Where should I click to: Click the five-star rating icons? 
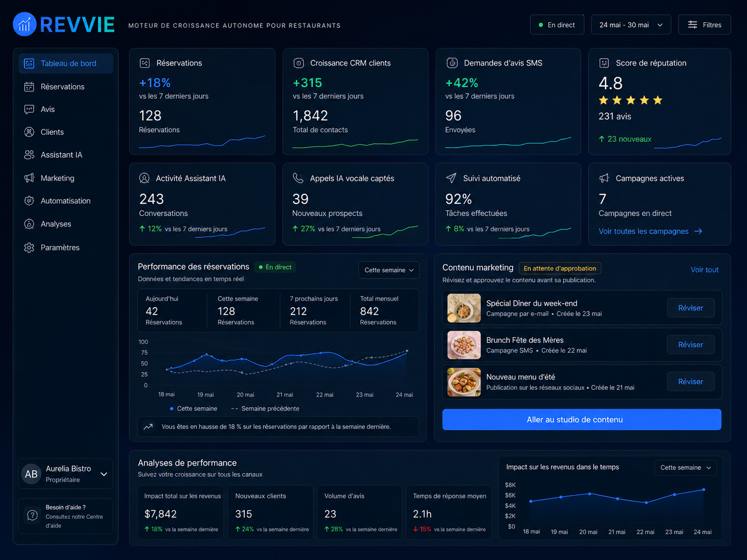tap(630, 100)
